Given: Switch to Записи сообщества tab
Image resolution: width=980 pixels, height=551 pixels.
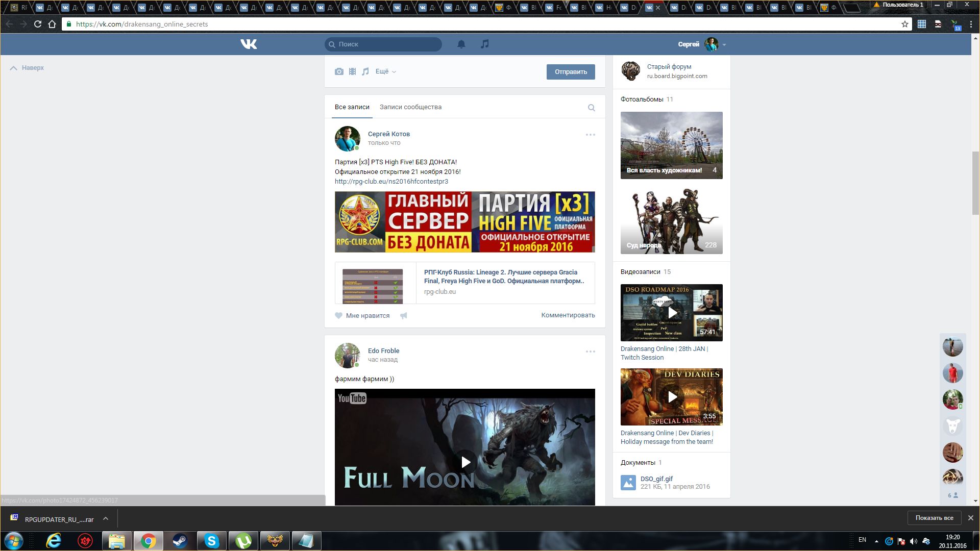Looking at the screenshot, I should [x=410, y=107].
